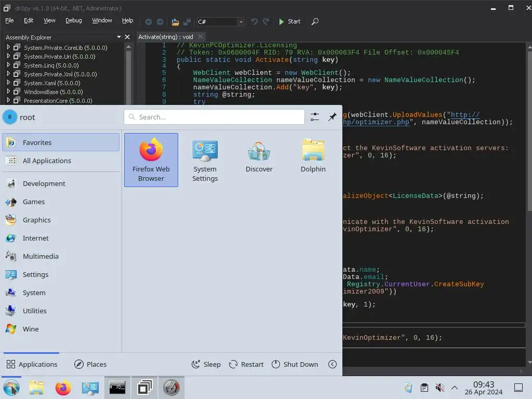
Task: Click the Sleep button
Action: (x=206, y=364)
